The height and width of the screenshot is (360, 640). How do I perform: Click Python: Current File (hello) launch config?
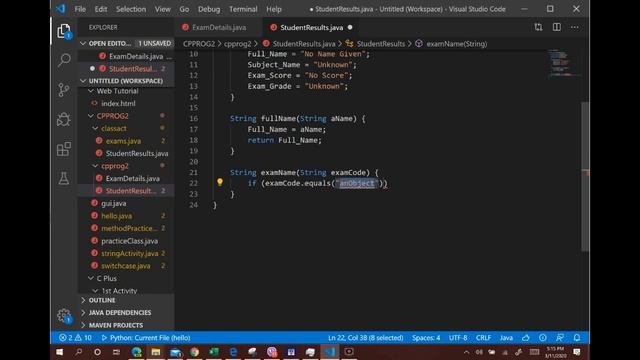146,338
